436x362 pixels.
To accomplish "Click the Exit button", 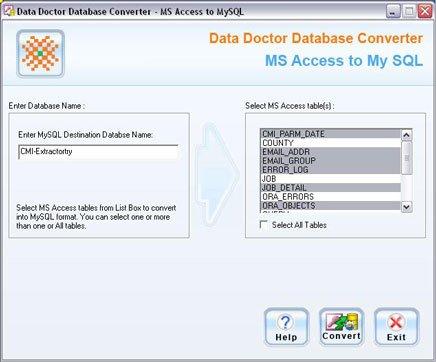I will [396, 327].
